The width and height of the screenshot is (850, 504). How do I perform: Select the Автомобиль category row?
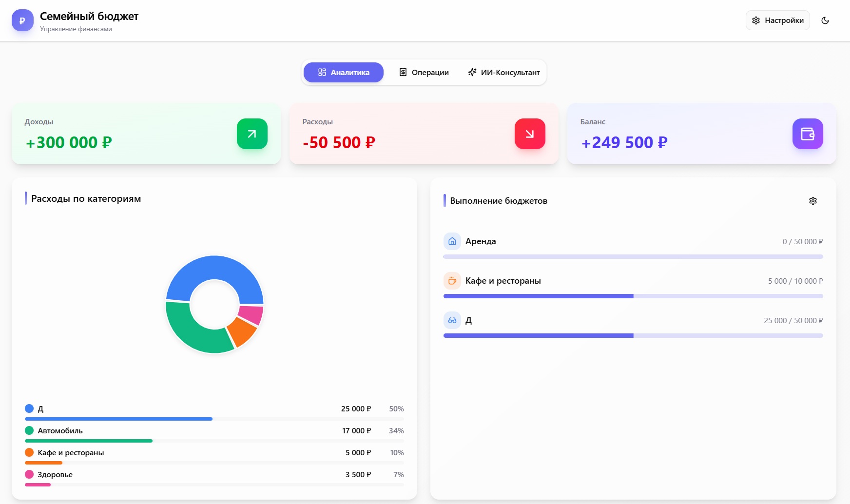(214, 434)
